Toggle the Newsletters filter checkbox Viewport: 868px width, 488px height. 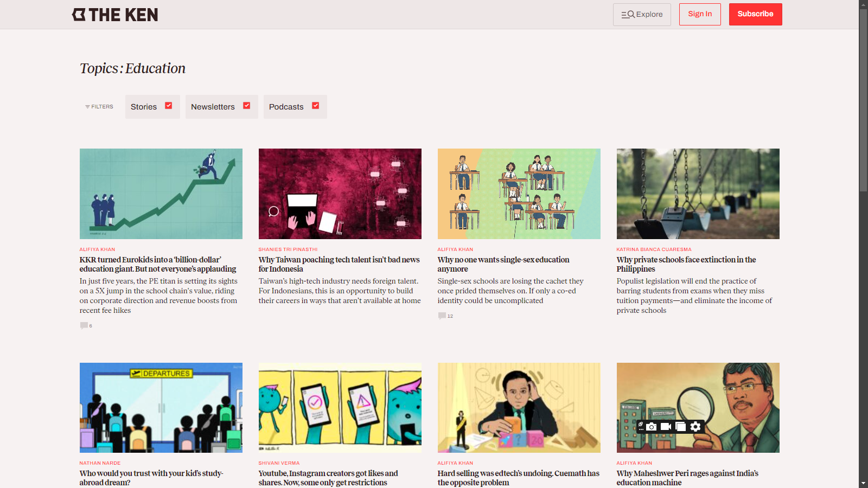[247, 106]
